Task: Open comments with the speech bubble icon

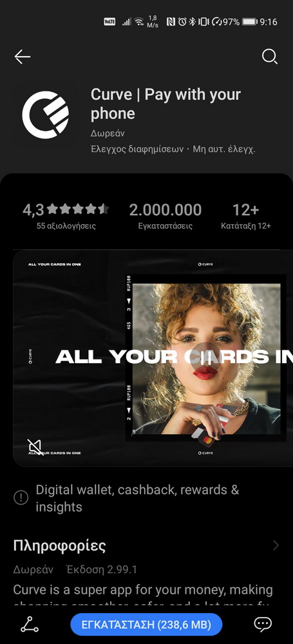Action: (263, 624)
